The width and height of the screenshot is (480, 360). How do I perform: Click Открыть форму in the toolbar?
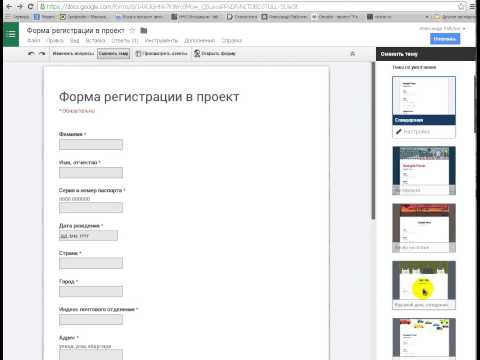tap(215, 54)
